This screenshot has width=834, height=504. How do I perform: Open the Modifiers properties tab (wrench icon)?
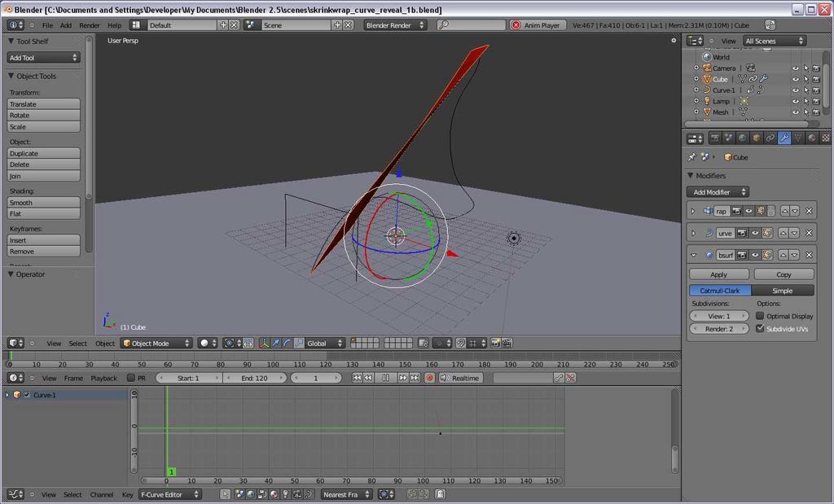pos(784,138)
